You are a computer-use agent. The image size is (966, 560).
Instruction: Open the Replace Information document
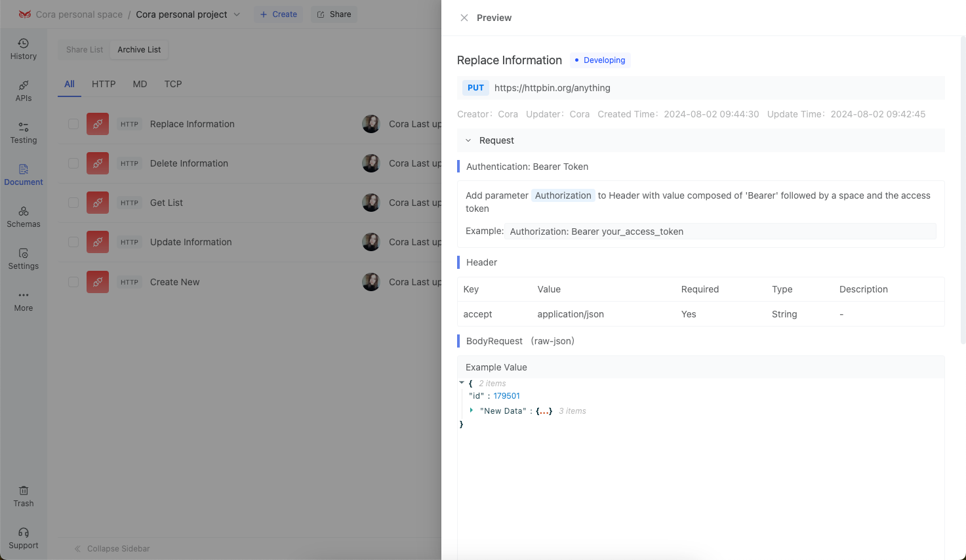[192, 124]
